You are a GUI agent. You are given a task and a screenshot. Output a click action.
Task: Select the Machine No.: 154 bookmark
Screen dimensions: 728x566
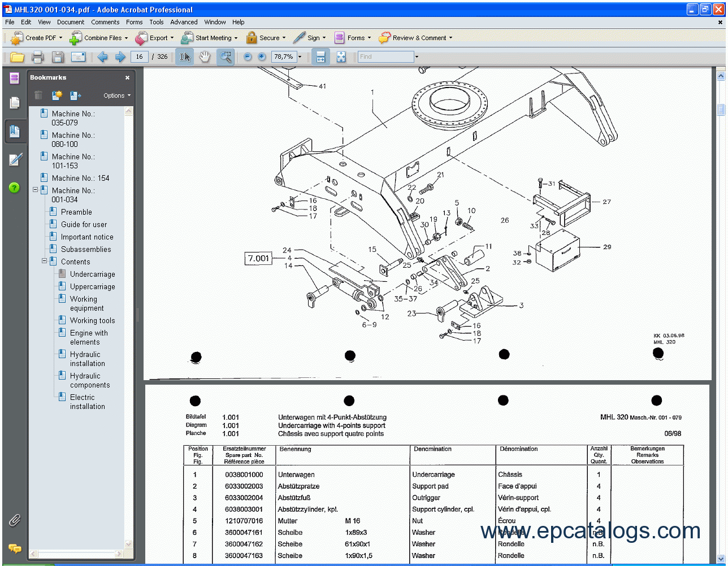click(80, 178)
